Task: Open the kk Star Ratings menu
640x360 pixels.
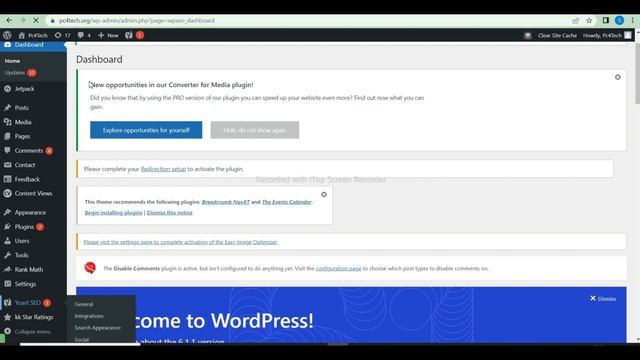Action: (33, 317)
